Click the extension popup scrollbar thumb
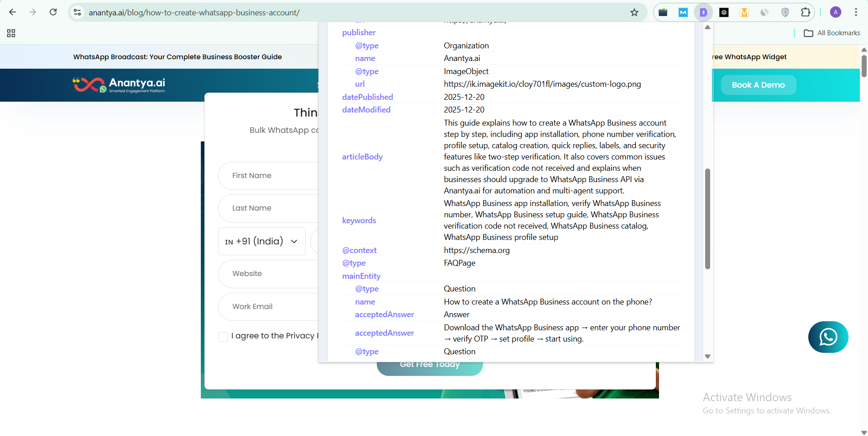Image resolution: width=868 pixels, height=436 pixels. tap(707, 219)
